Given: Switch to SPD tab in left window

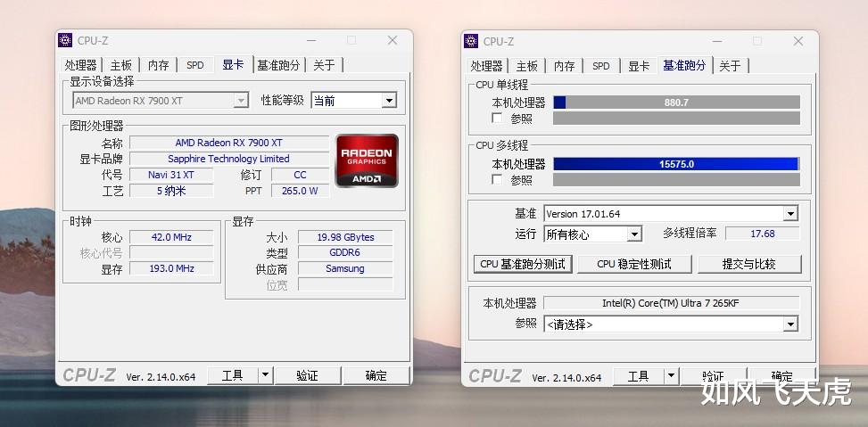Looking at the screenshot, I should [194, 65].
